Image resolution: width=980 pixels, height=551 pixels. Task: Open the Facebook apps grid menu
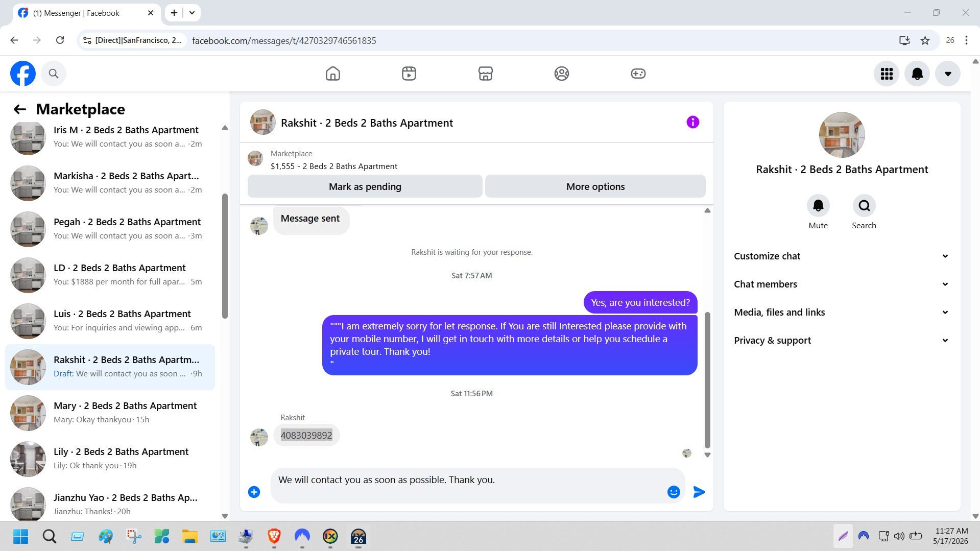(887, 74)
